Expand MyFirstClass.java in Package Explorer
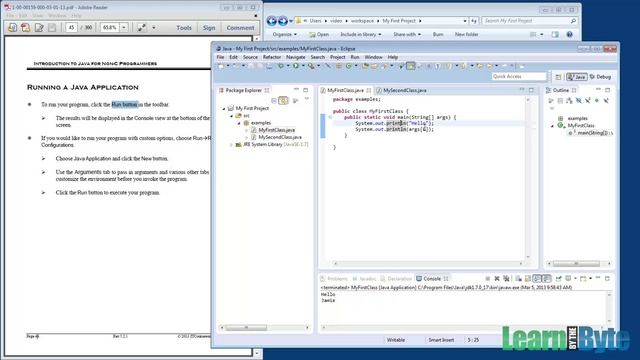This screenshot has height=360, width=640. (247, 130)
